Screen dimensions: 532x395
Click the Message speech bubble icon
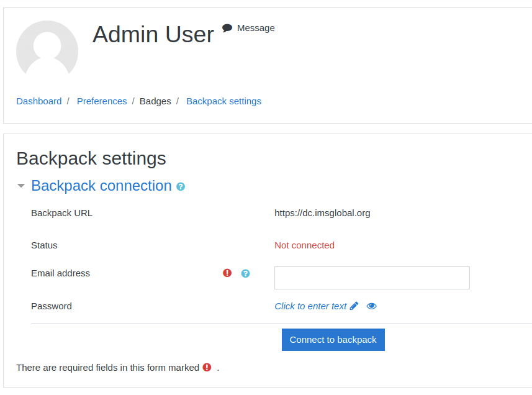pyautogui.click(x=227, y=28)
